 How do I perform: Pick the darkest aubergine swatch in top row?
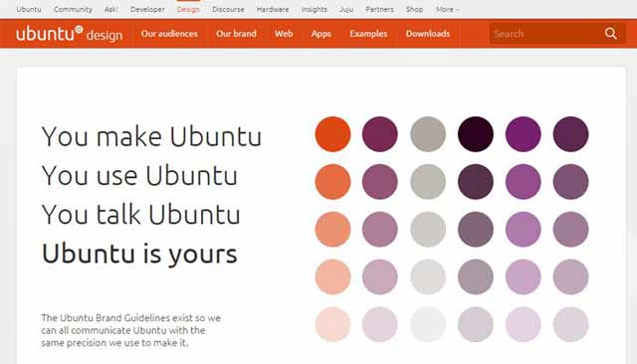point(476,134)
